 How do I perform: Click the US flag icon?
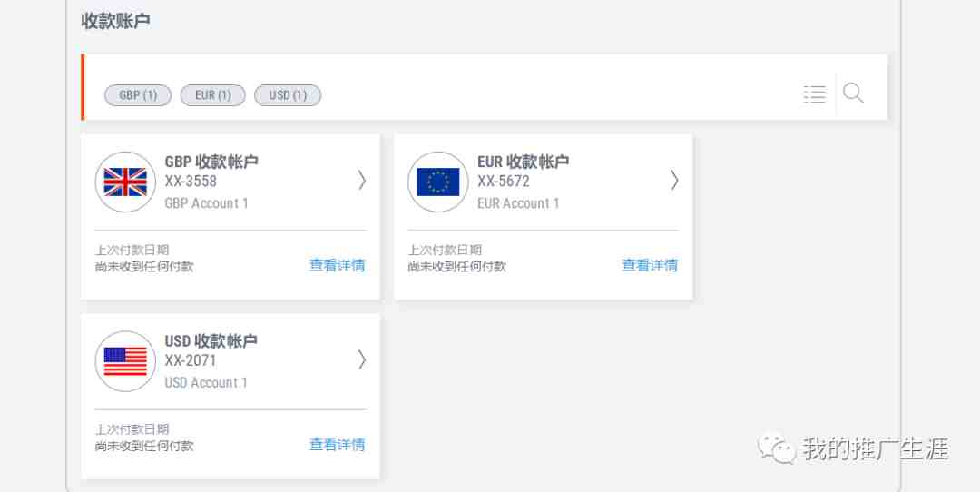[x=125, y=361]
